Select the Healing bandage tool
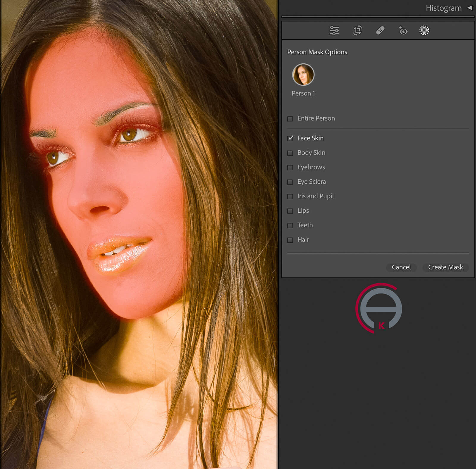The width and height of the screenshot is (476, 469). (380, 31)
